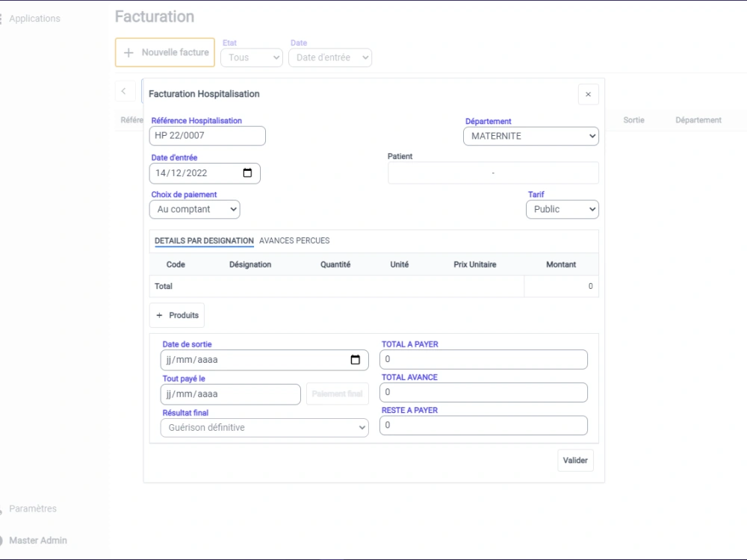747x560 pixels.
Task: Click the RESTE A PAYER field
Action: tap(483, 426)
